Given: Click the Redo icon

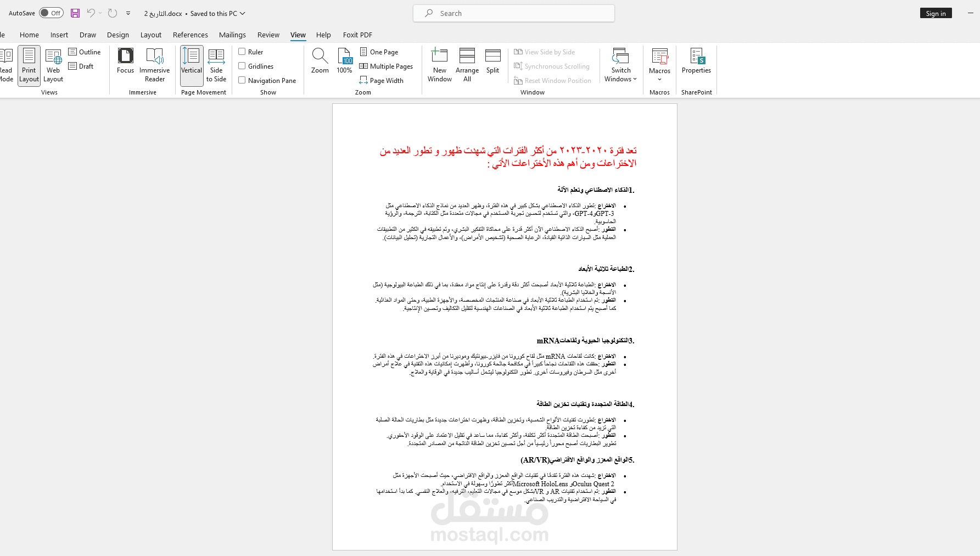Looking at the screenshot, I should click(113, 13).
